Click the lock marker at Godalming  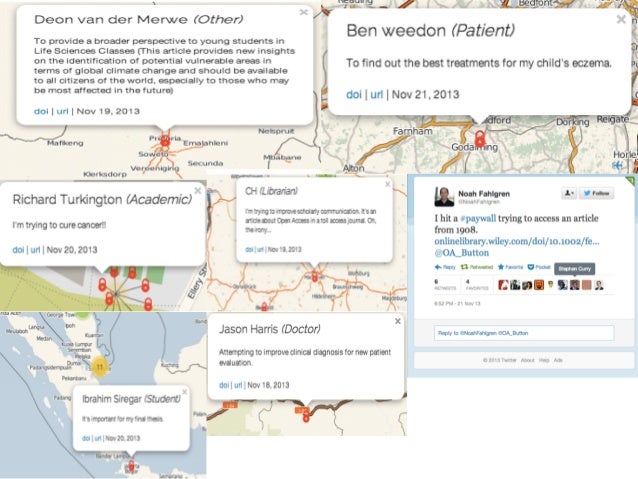[480, 138]
